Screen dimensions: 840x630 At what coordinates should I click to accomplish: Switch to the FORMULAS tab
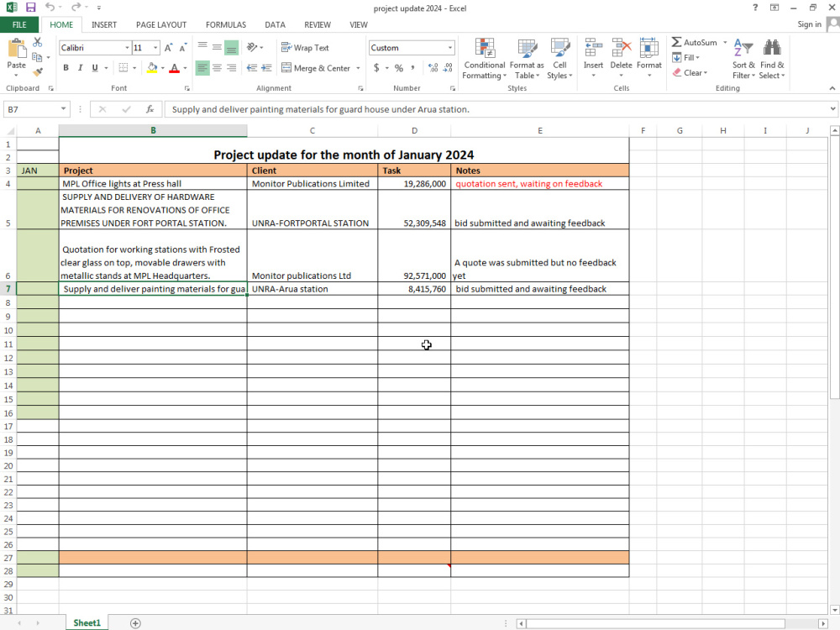click(226, 24)
